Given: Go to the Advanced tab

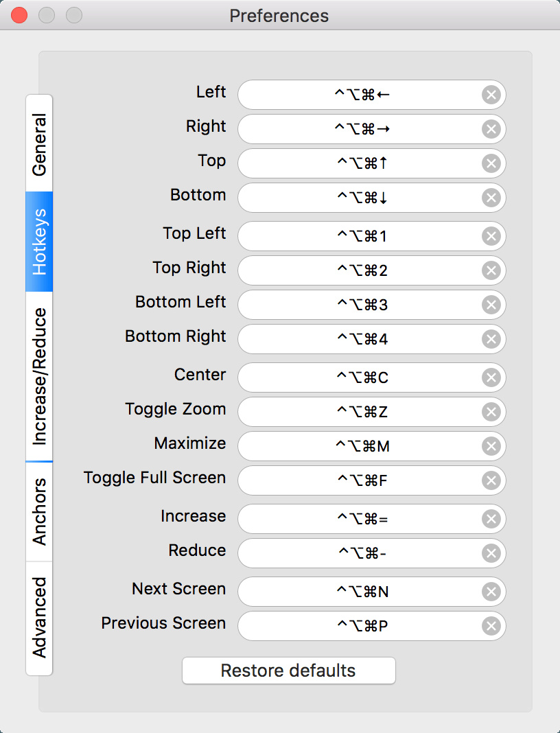Looking at the screenshot, I should point(39,618).
